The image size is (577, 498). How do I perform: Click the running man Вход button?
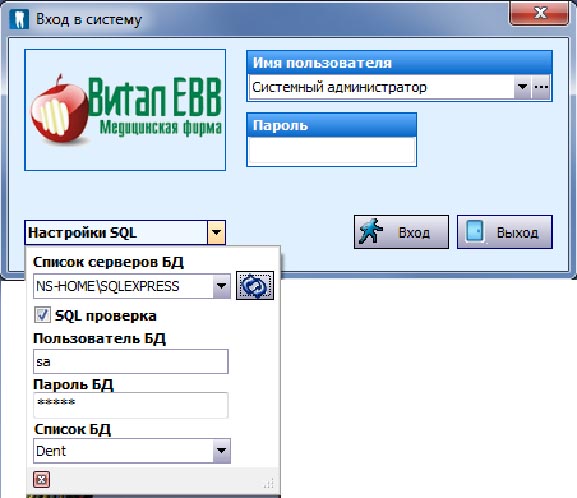401,232
